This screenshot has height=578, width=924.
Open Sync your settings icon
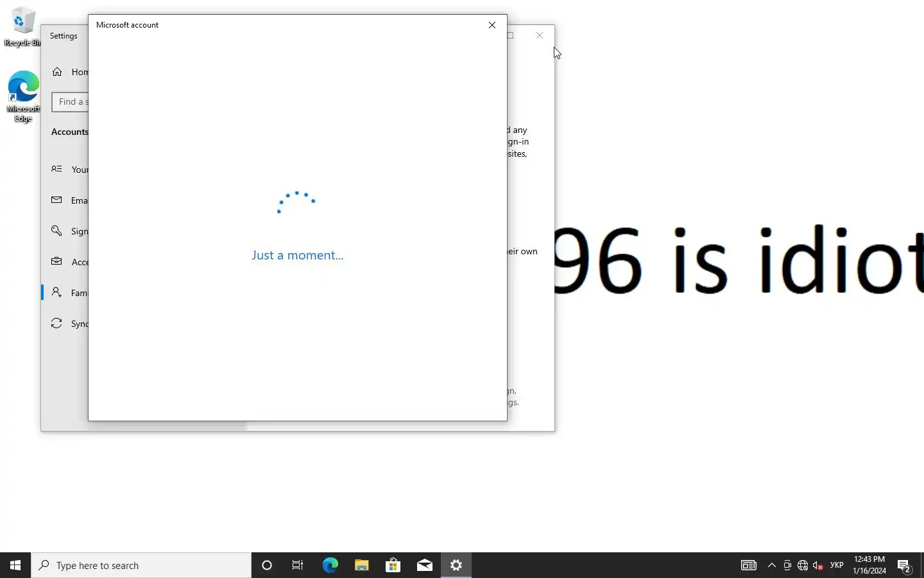(x=57, y=323)
